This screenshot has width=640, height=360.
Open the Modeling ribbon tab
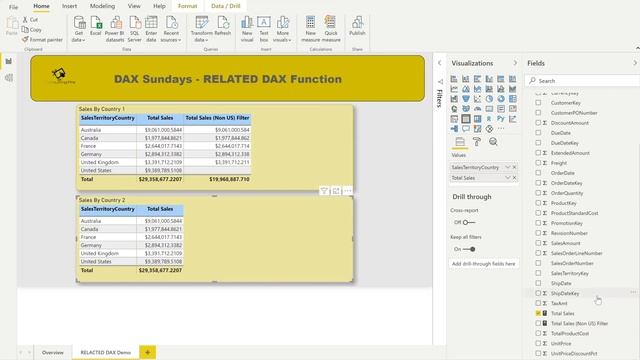pos(102,6)
